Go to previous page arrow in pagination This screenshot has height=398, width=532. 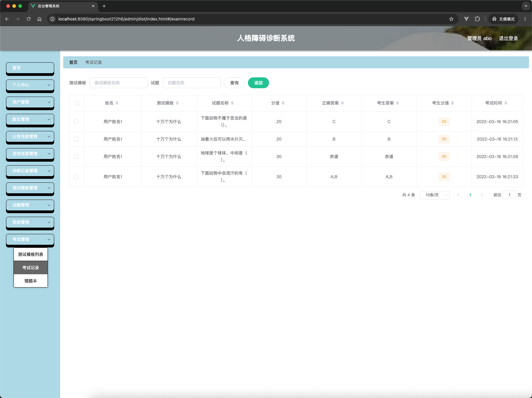coord(459,195)
